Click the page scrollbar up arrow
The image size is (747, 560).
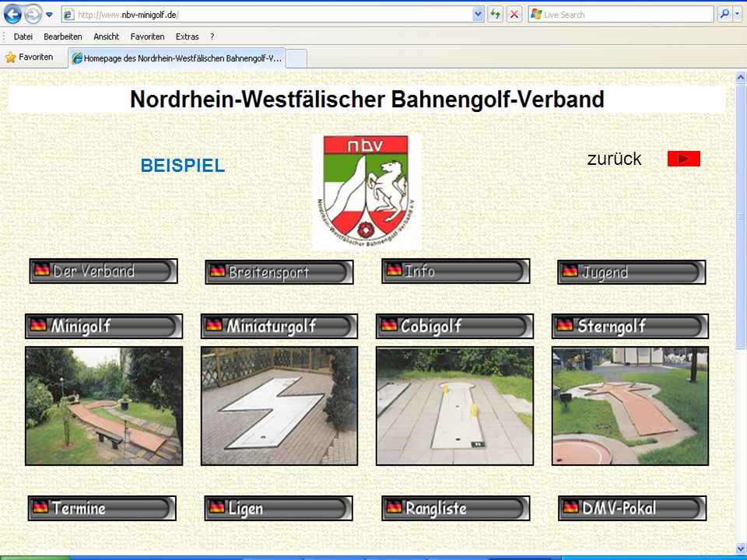coord(741,77)
